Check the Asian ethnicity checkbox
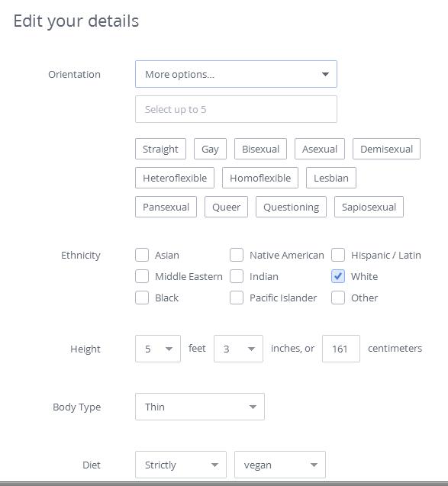 (x=142, y=255)
